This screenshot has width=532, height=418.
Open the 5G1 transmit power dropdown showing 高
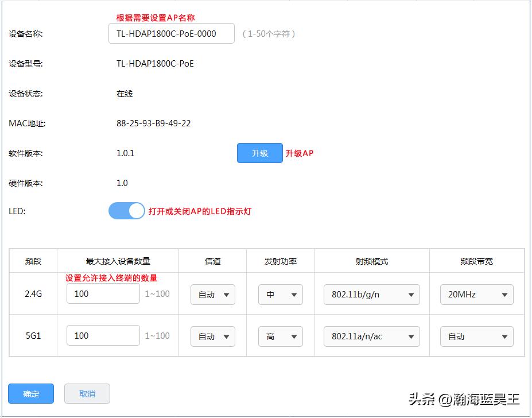[280, 336]
